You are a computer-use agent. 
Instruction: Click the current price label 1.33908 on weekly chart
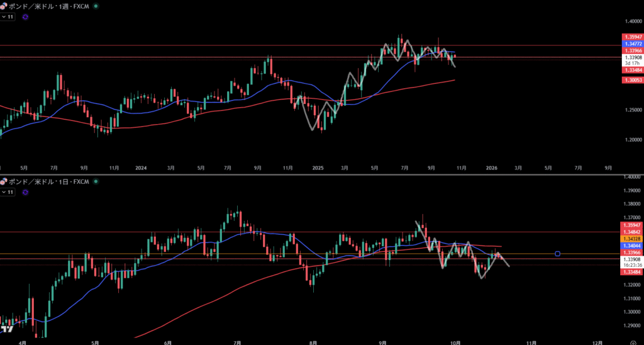tap(632, 57)
